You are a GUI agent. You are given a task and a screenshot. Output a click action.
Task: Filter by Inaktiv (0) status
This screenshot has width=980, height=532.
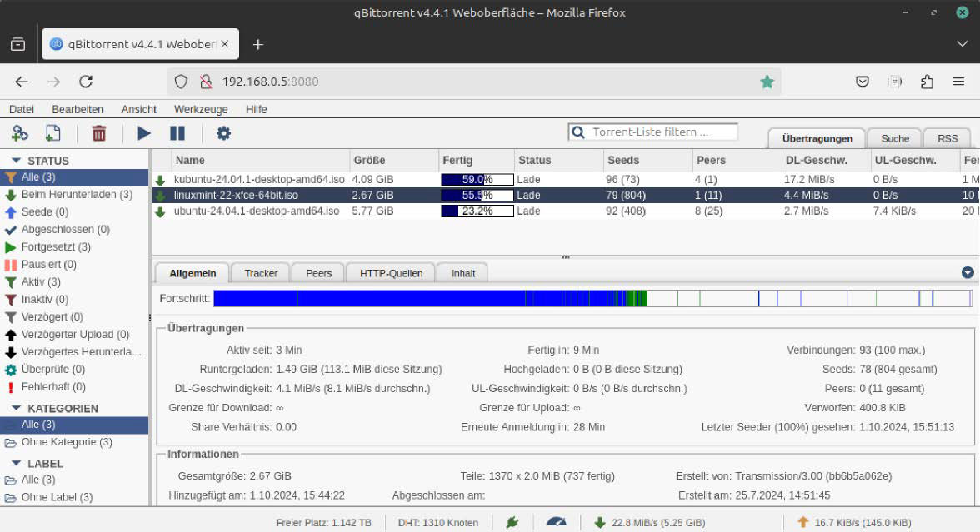point(73,300)
